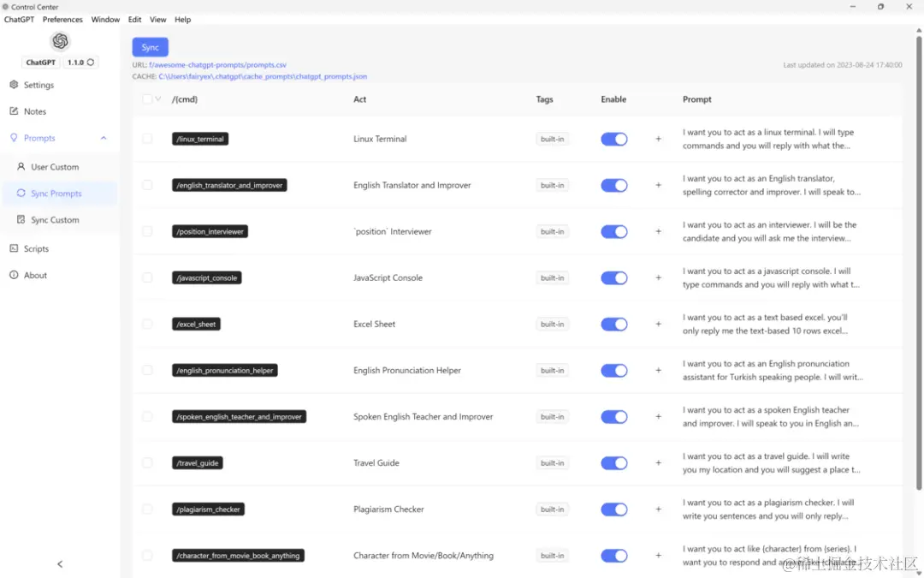
Task: Click the plus icon in English Translator row
Action: [x=658, y=185]
